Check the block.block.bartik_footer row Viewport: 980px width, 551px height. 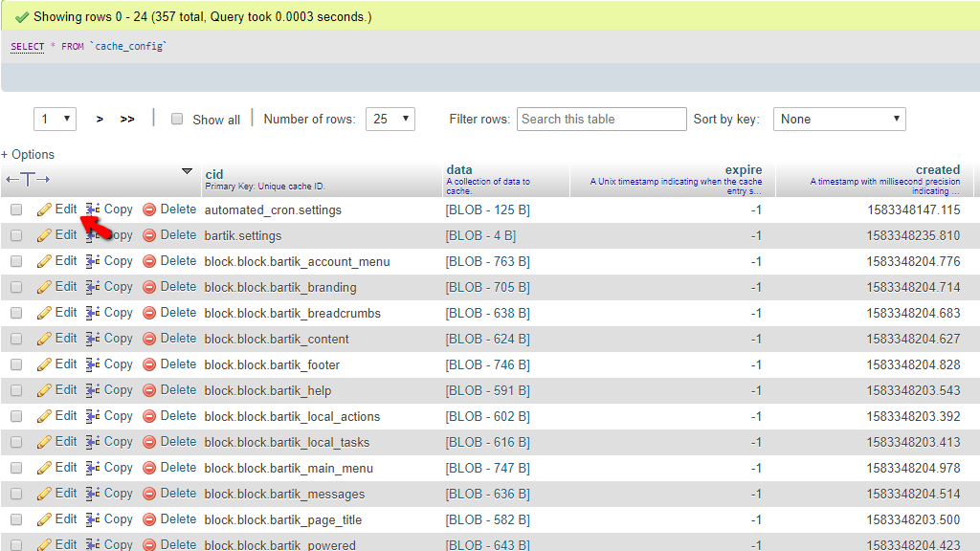tap(16, 364)
